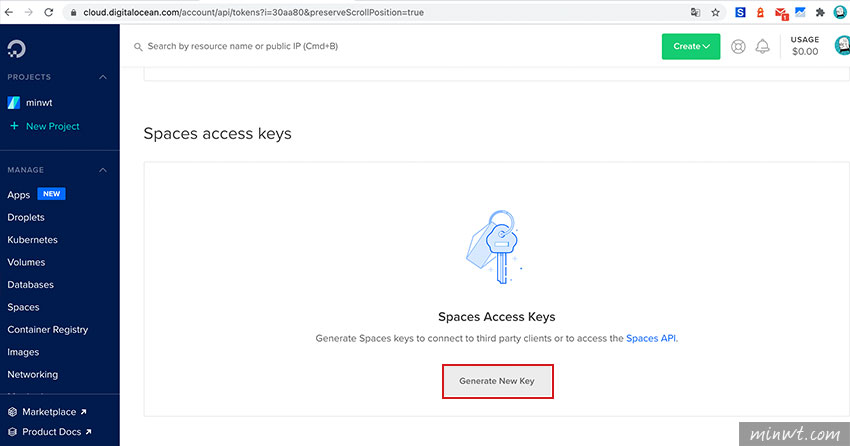Screen dimensions: 850x446
Task: Open the green Create dropdown
Action: point(691,47)
